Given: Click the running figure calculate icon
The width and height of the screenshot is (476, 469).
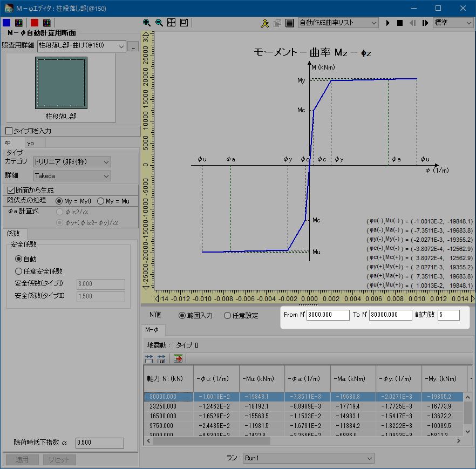Looking at the screenshot, I should click(x=264, y=23).
